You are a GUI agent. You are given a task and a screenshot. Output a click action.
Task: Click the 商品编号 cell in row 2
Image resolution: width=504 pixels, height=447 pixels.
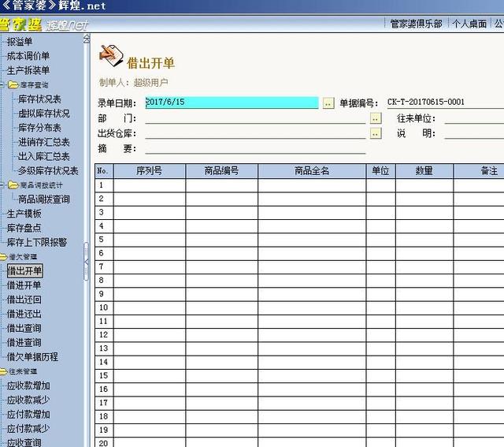[222, 199]
